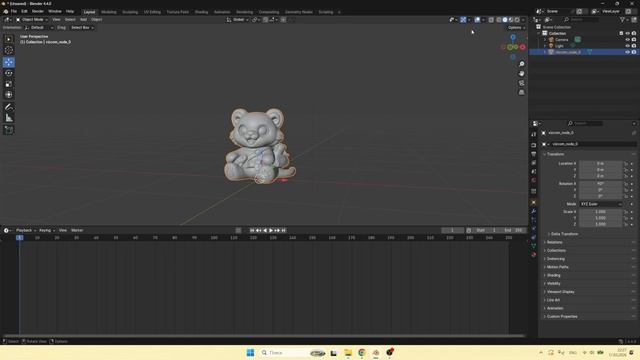Viewport: 640px width, 360px height.
Task: Open the Tool properties tab icon
Action: point(533,134)
